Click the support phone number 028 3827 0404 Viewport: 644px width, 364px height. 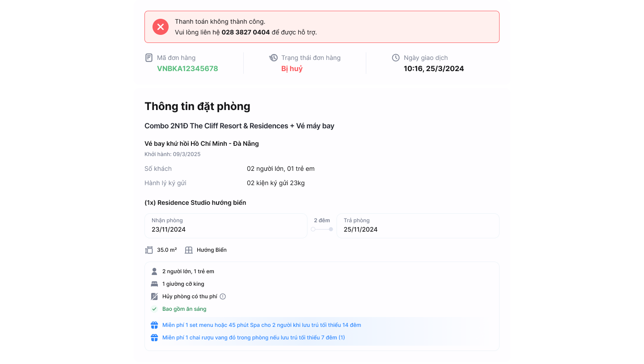(x=245, y=32)
